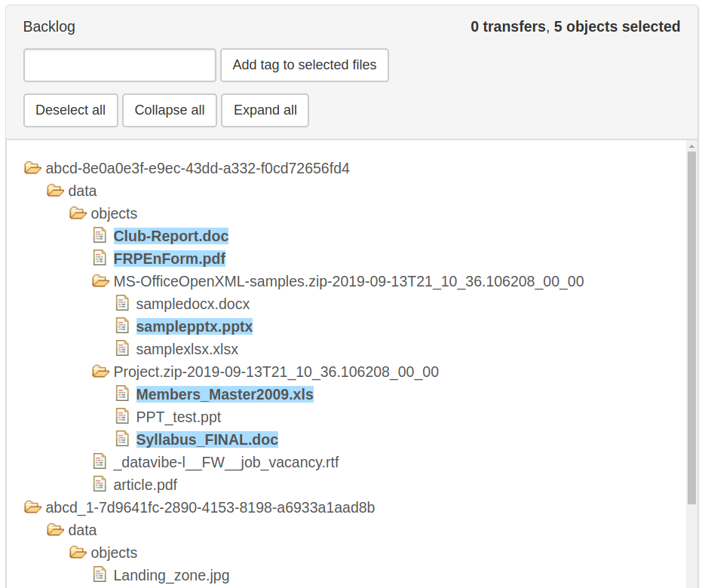Screen dimensions: 705x588
Task: Click the Expand all button
Action: tap(265, 110)
